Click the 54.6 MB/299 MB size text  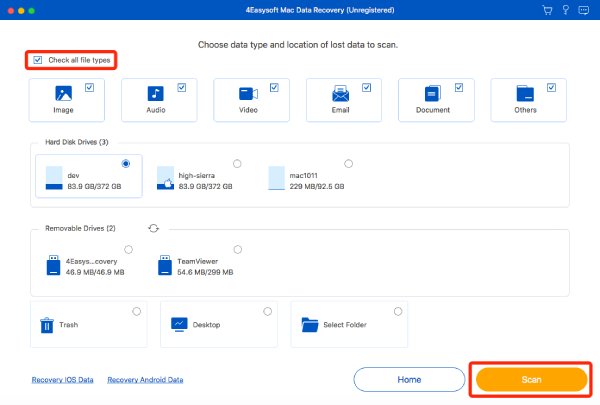tap(205, 272)
